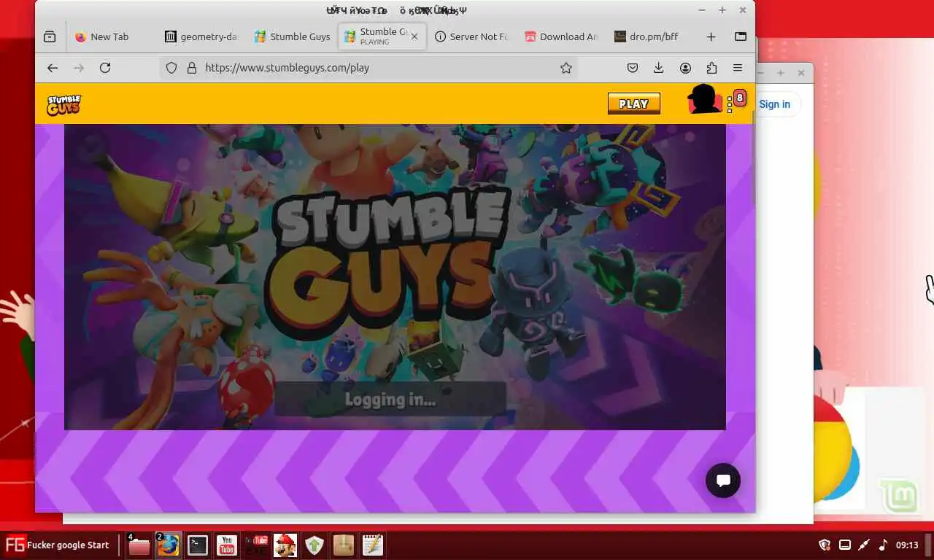This screenshot has width=934, height=560.
Task: Switch to Firefox in the taskbar
Action: 169,545
